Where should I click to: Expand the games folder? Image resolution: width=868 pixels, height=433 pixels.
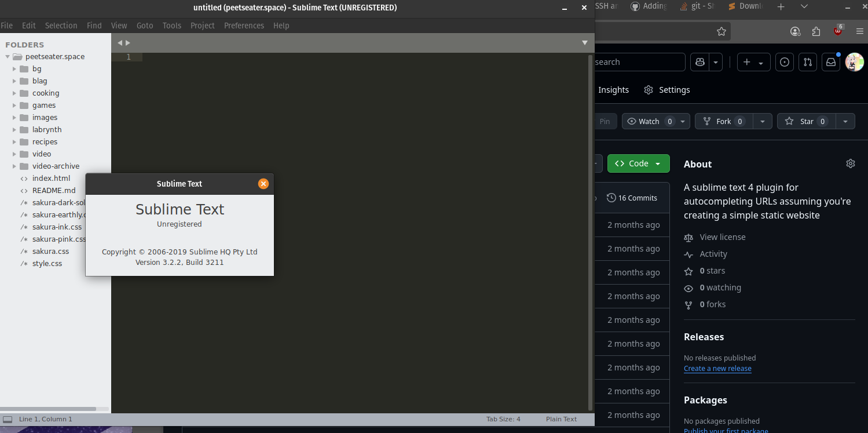pos(14,105)
